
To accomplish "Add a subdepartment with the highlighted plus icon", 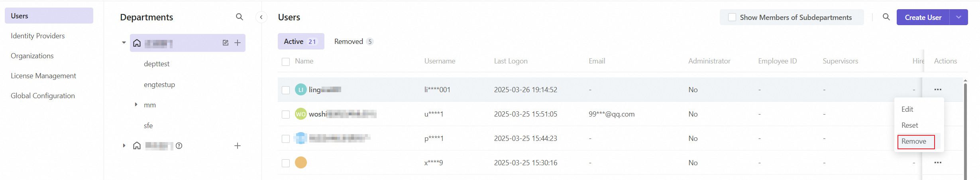I will click(x=238, y=43).
